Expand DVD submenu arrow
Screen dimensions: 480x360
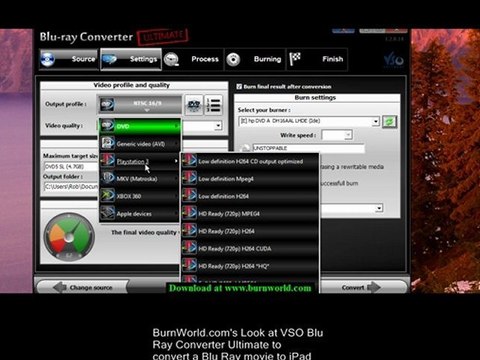[176, 126]
